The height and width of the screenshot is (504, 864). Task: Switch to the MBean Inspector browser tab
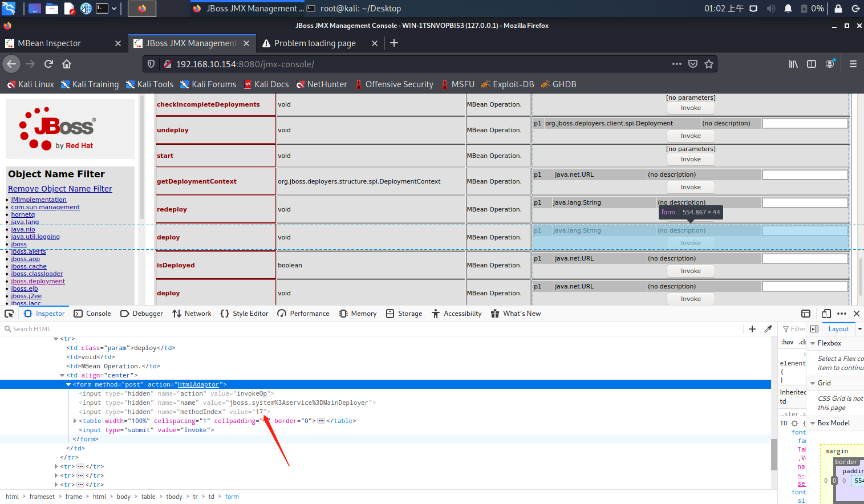(x=63, y=43)
